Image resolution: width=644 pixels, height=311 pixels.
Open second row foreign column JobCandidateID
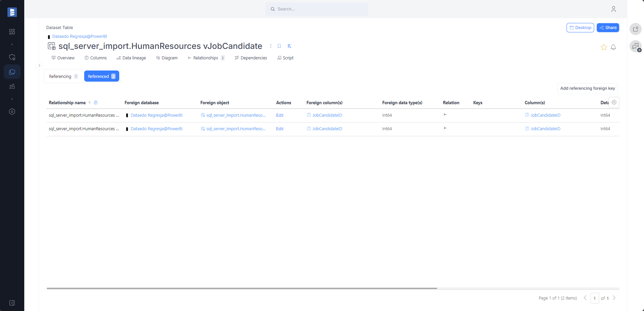coord(327,129)
